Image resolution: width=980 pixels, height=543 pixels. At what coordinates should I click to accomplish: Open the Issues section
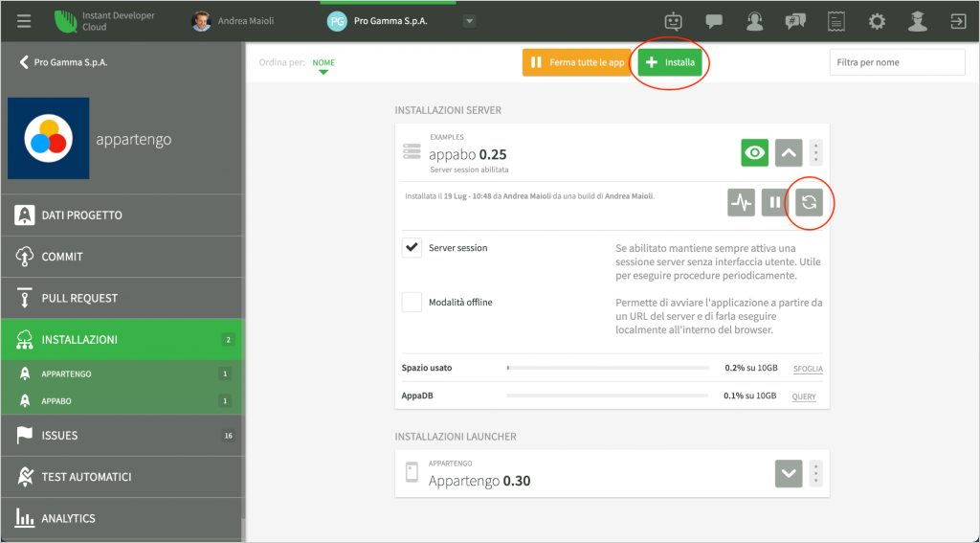[x=122, y=436]
